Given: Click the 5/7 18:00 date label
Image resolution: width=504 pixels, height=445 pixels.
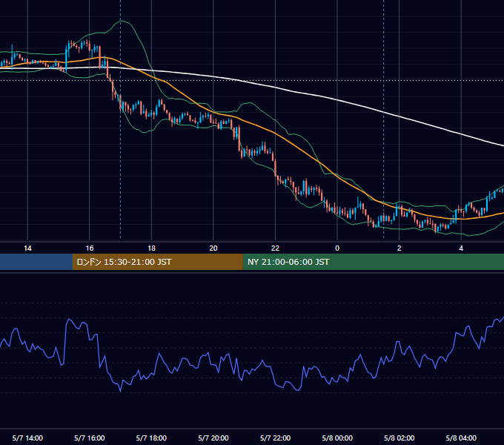Looking at the screenshot, I should pos(151,438).
